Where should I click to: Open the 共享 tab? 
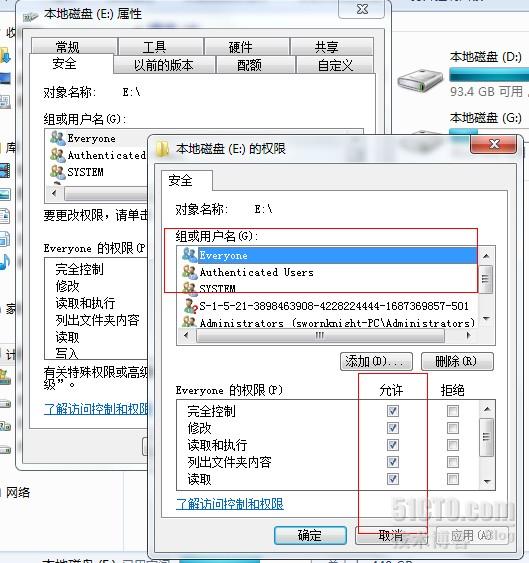tap(332, 46)
